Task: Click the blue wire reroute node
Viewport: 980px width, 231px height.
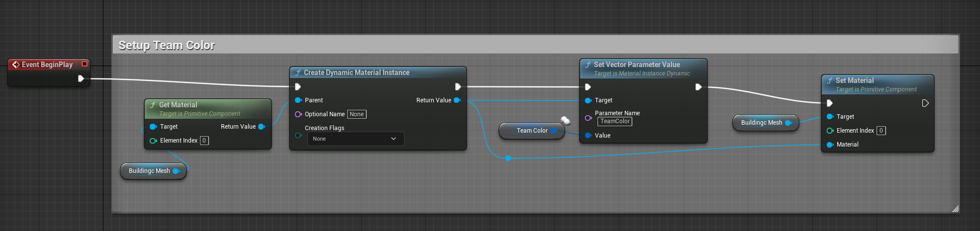Action: pos(508,158)
